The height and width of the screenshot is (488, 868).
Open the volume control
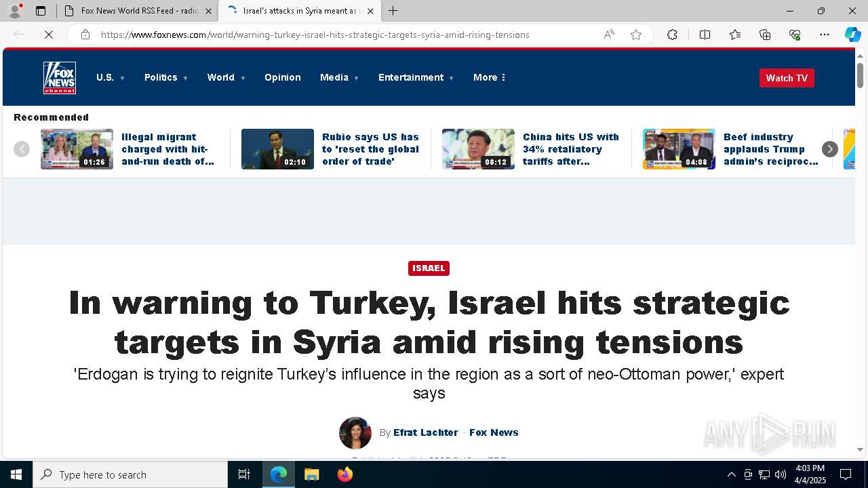coord(781,474)
